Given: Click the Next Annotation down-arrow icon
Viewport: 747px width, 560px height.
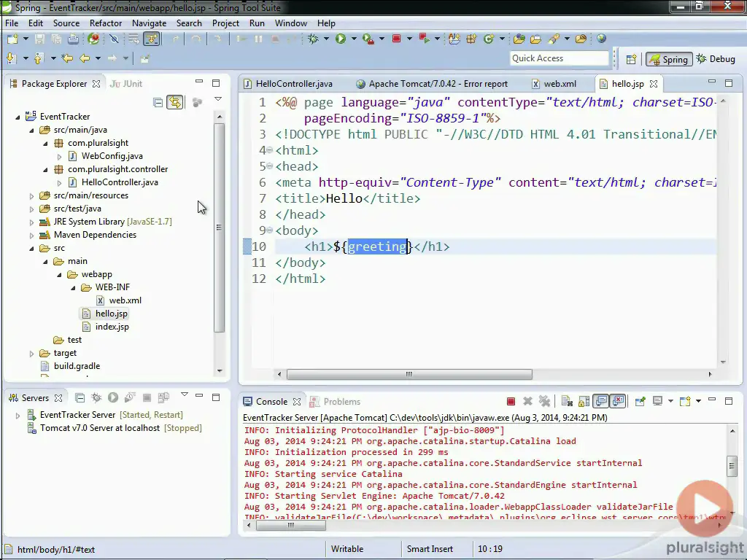Looking at the screenshot, I should [x=12, y=58].
